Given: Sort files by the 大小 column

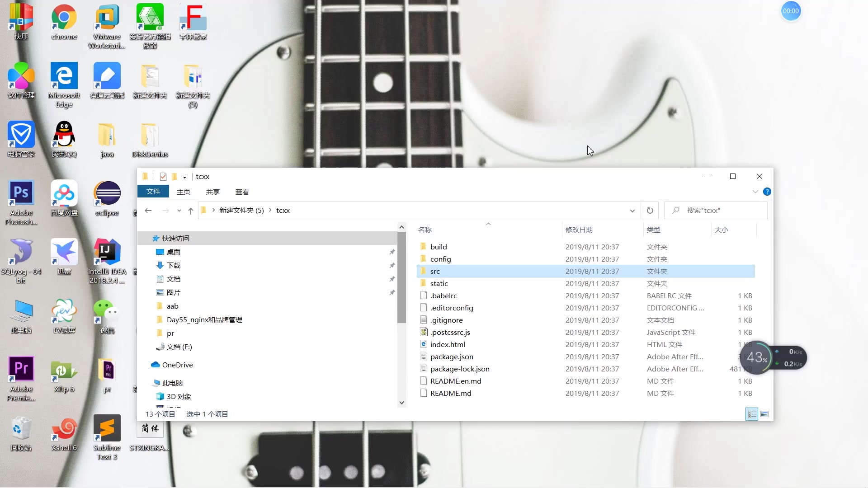Looking at the screenshot, I should [733, 230].
